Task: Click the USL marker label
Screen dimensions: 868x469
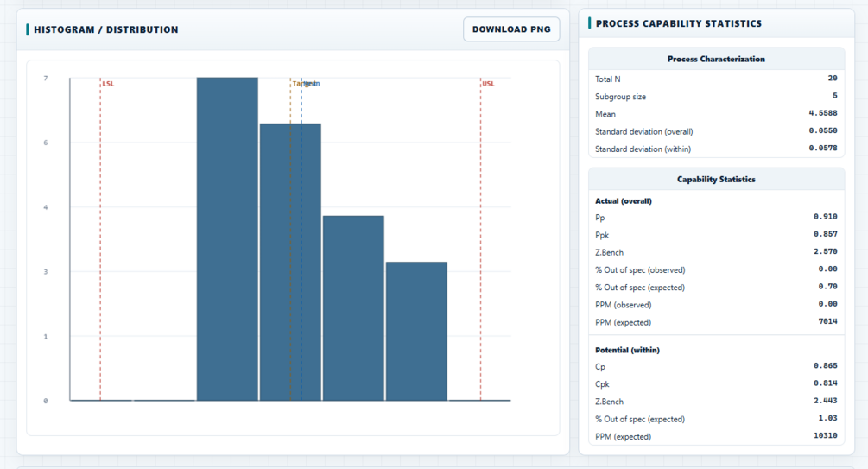Action: (x=488, y=84)
